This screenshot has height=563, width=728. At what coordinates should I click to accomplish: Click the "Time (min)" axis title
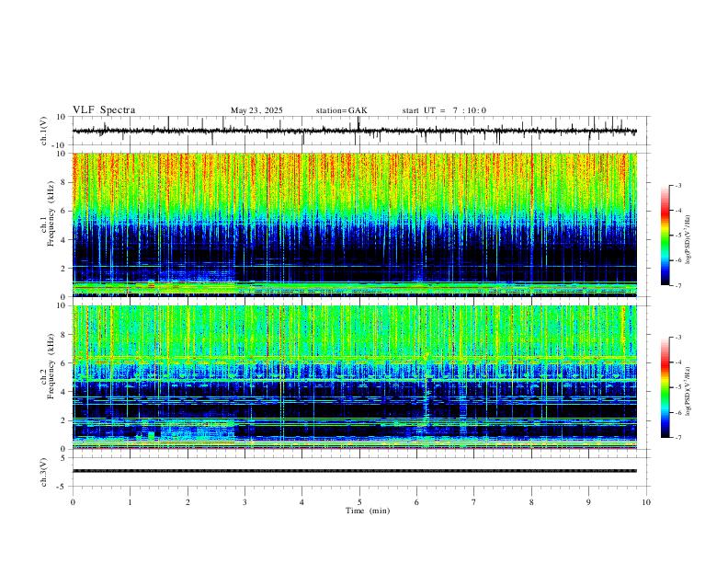click(x=368, y=511)
